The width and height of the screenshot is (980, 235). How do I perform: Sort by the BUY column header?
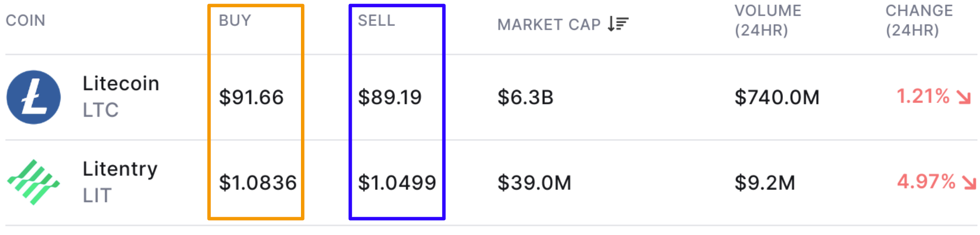pos(235,21)
